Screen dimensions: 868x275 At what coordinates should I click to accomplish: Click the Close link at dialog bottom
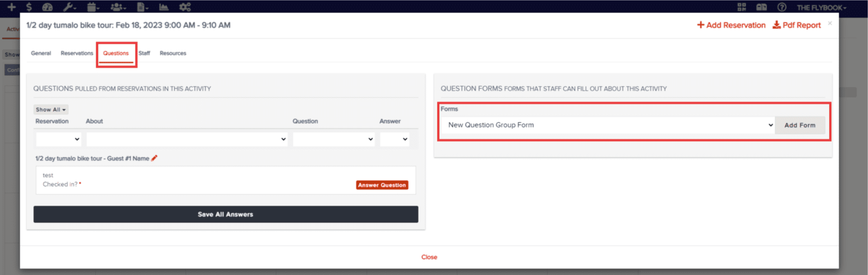coord(429,257)
